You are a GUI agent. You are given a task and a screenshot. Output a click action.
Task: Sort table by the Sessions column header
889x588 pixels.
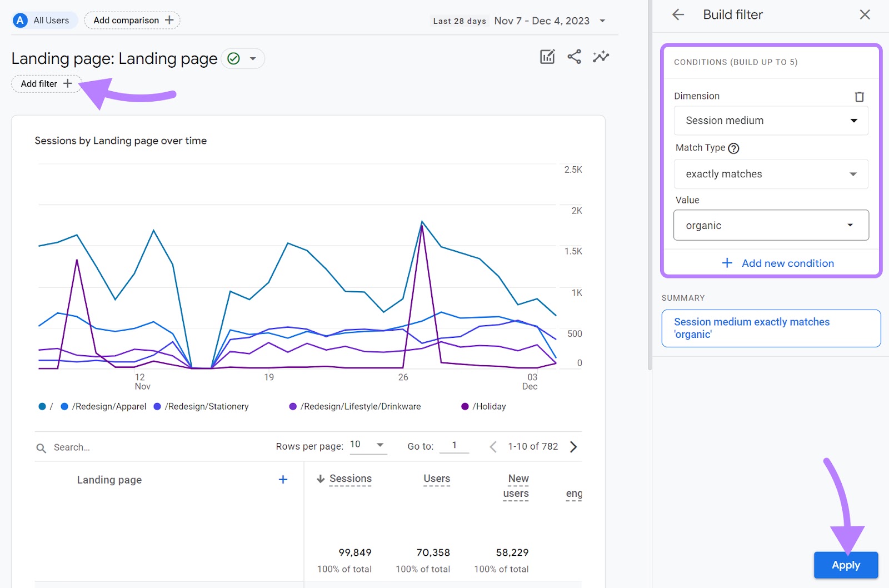(x=350, y=479)
